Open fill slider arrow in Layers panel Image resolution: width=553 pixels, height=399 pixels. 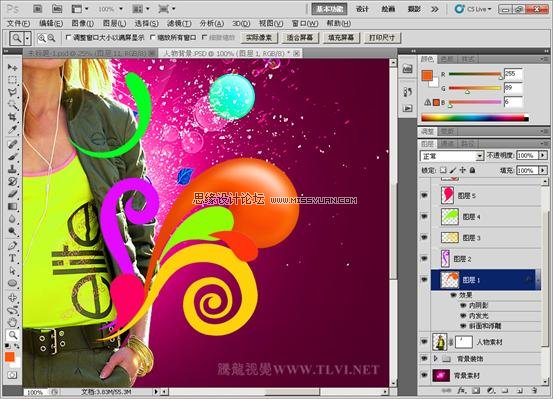[x=543, y=170]
